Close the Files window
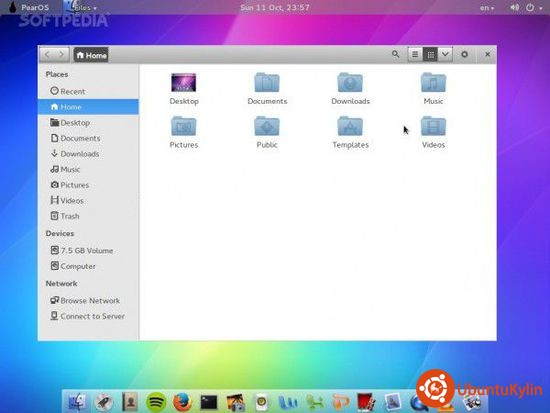This screenshot has width=550, height=413. click(487, 54)
